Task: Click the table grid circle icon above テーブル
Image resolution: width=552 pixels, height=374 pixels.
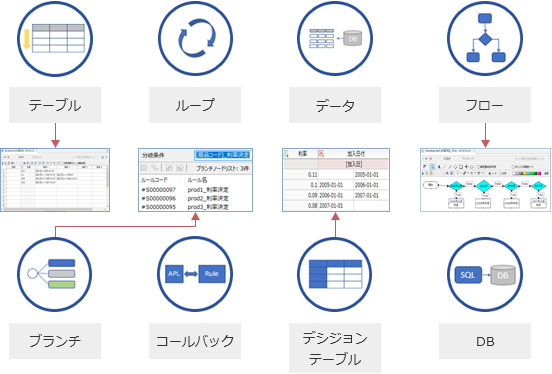Action: [55, 38]
